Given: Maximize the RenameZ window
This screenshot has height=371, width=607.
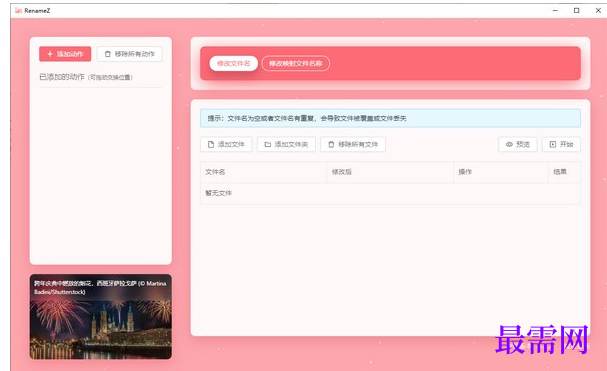Looking at the screenshot, I should 576,10.
